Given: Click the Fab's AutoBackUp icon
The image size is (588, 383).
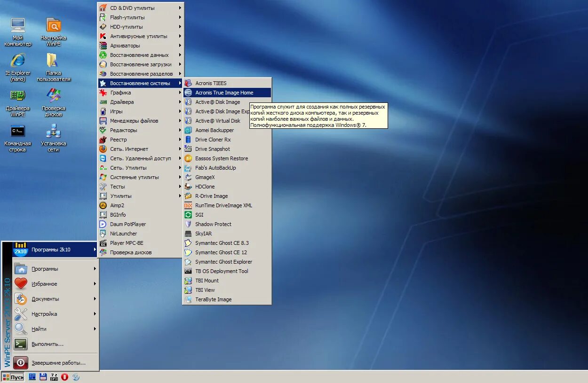Looking at the screenshot, I should (188, 168).
